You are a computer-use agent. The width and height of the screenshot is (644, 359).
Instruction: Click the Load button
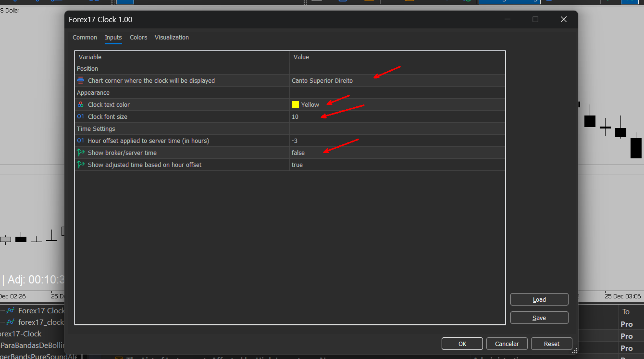click(539, 299)
